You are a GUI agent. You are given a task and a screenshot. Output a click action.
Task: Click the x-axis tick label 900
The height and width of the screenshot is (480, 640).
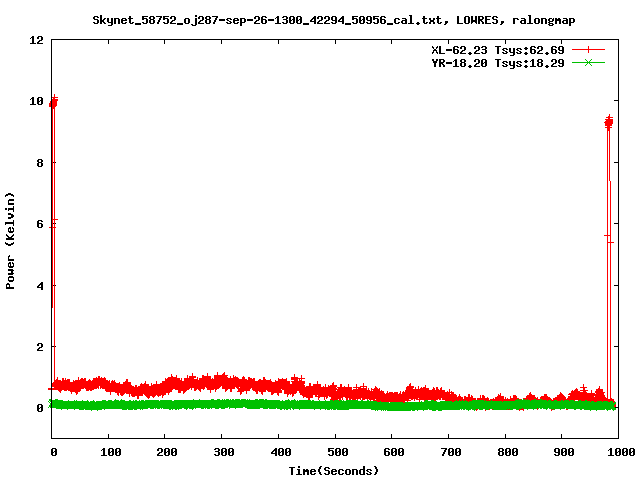(564, 452)
